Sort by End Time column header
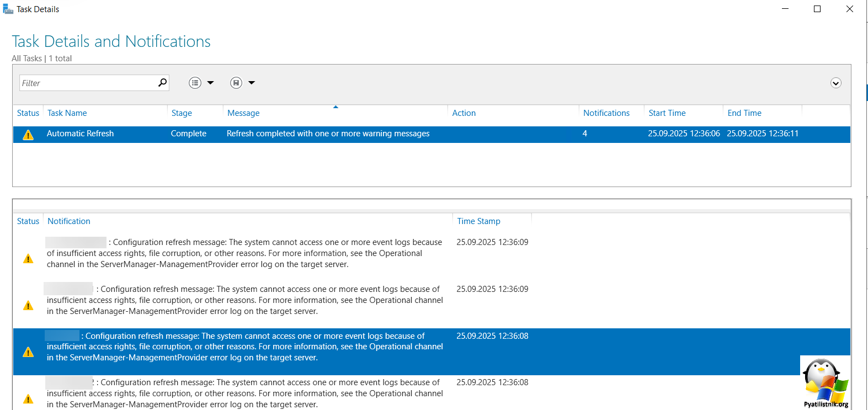Image resolution: width=868 pixels, height=410 pixels. [x=744, y=113]
